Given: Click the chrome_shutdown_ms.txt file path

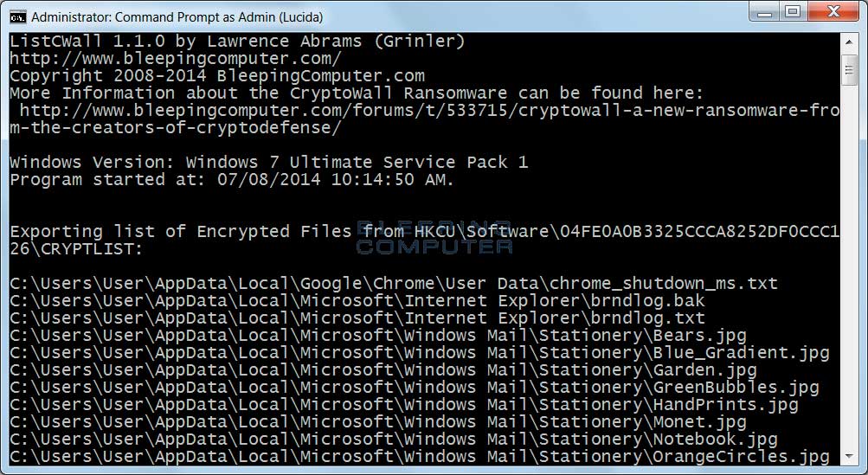Looking at the screenshot, I should (394, 284).
